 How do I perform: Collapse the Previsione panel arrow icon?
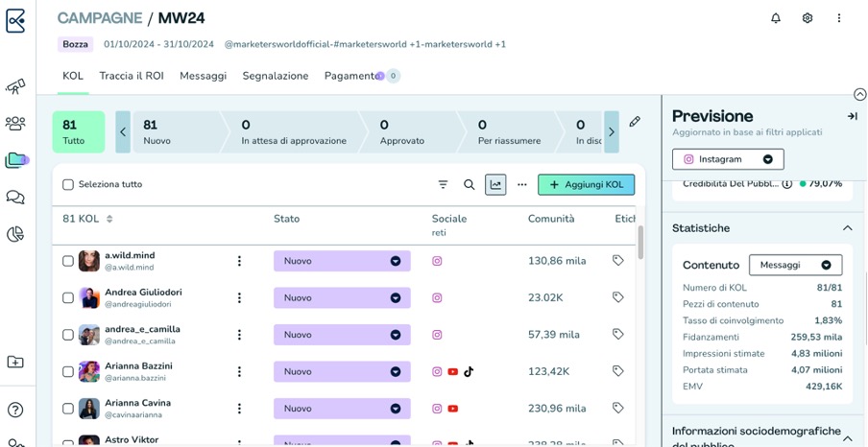pyautogui.click(x=852, y=116)
